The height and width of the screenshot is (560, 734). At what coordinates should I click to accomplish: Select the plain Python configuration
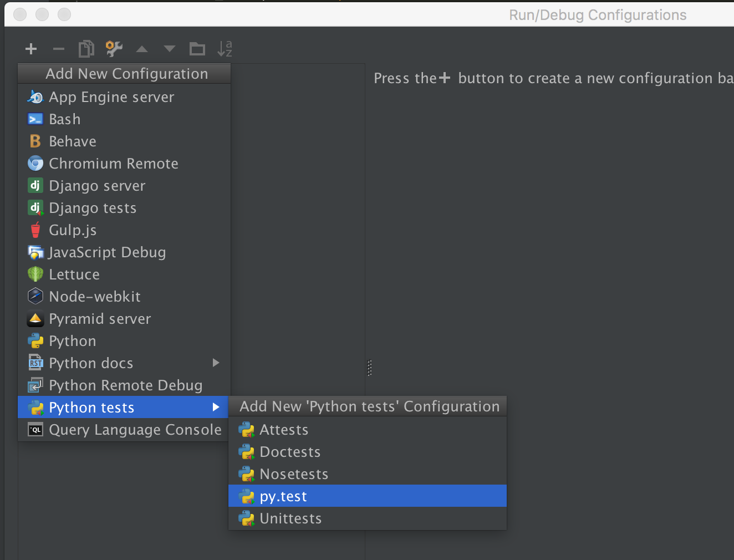coord(124,341)
